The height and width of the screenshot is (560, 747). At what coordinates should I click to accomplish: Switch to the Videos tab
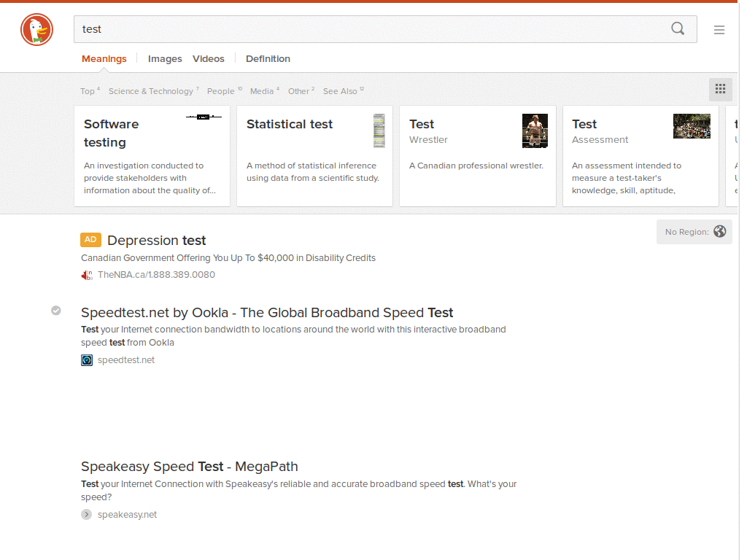pyautogui.click(x=208, y=58)
